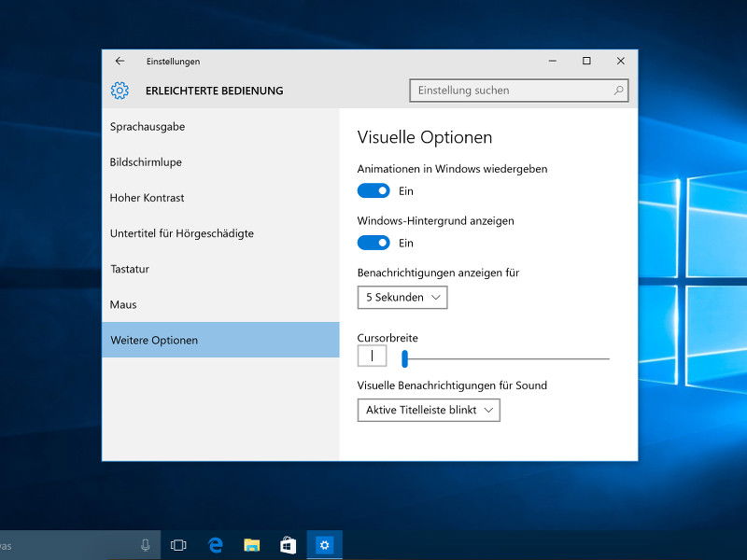747x560 pixels.
Task: Click the cursor width preview box
Action: (x=372, y=356)
